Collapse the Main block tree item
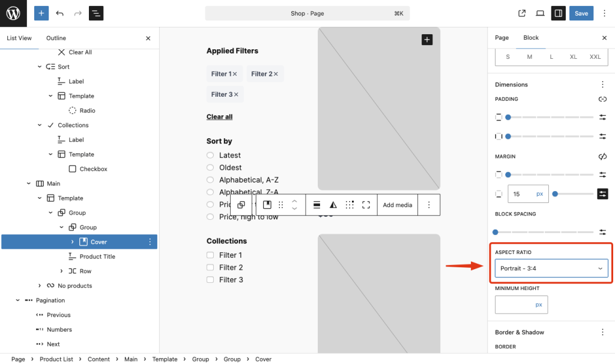The image size is (615, 364). (28, 184)
